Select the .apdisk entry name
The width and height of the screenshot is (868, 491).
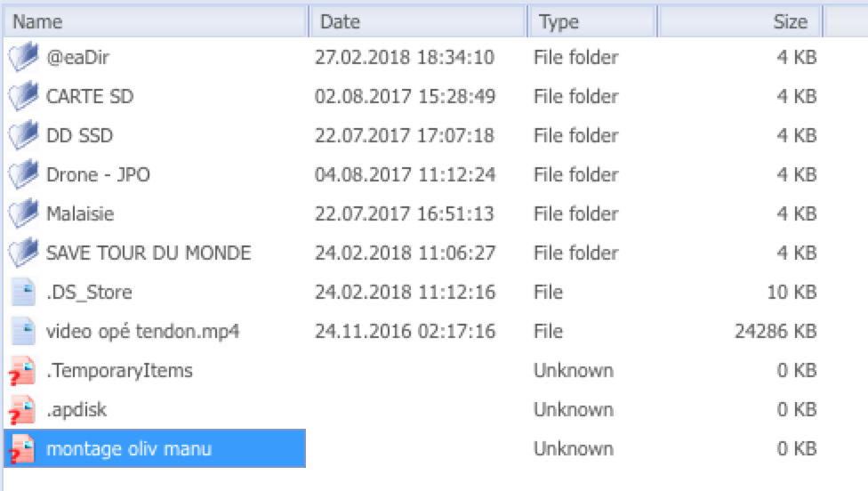tap(76, 410)
